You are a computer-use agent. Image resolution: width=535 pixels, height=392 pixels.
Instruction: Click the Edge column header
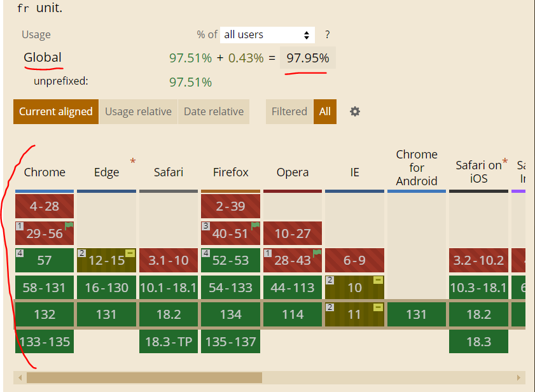tap(106, 172)
